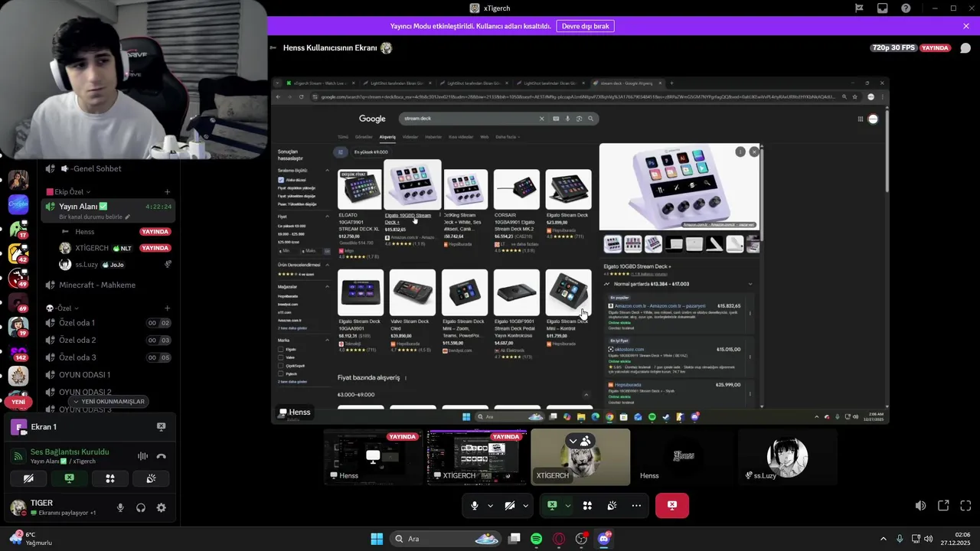Viewport: 980px width, 551px height.
Task: Deafen with the headphones icon
Action: [141, 507]
